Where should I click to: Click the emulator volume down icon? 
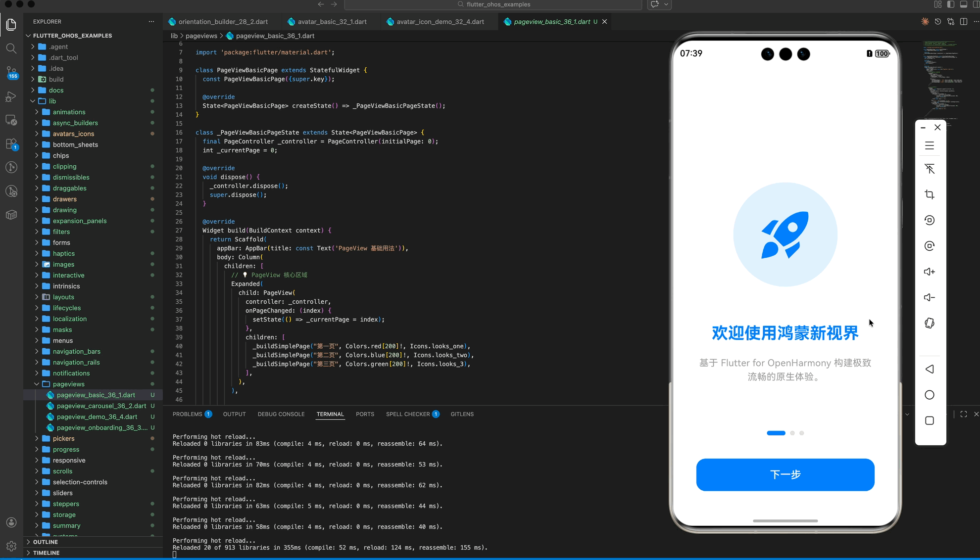[x=929, y=297]
